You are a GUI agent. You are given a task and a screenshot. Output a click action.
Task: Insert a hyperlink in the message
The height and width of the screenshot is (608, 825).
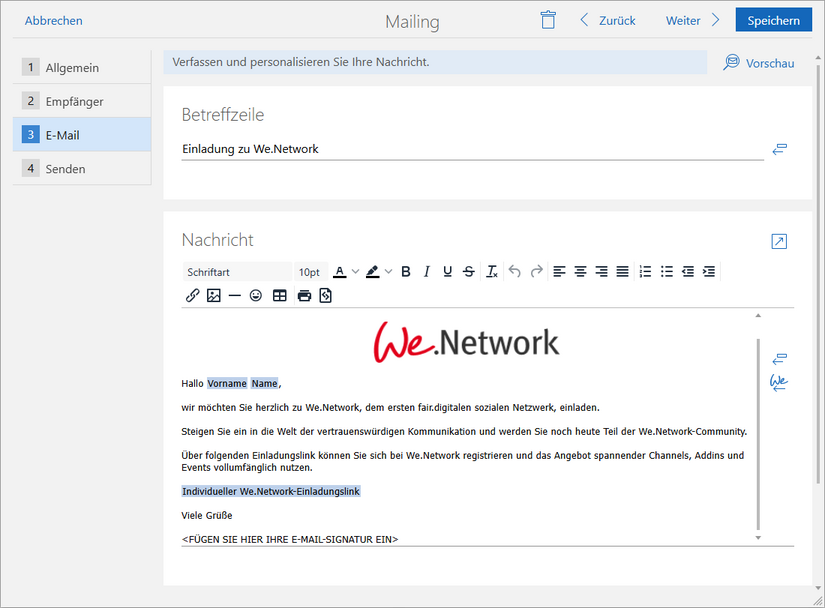click(x=192, y=295)
